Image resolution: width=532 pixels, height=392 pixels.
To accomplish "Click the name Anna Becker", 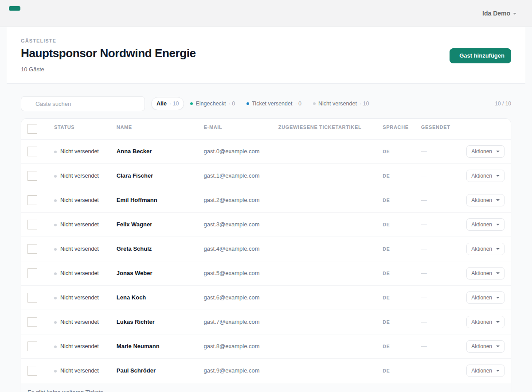I will pos(134,151).
